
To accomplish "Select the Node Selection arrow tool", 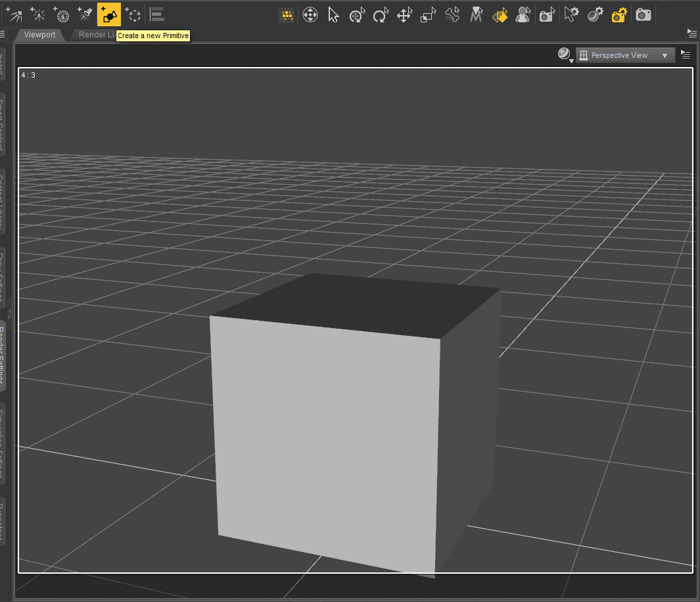I will (333, 14).
